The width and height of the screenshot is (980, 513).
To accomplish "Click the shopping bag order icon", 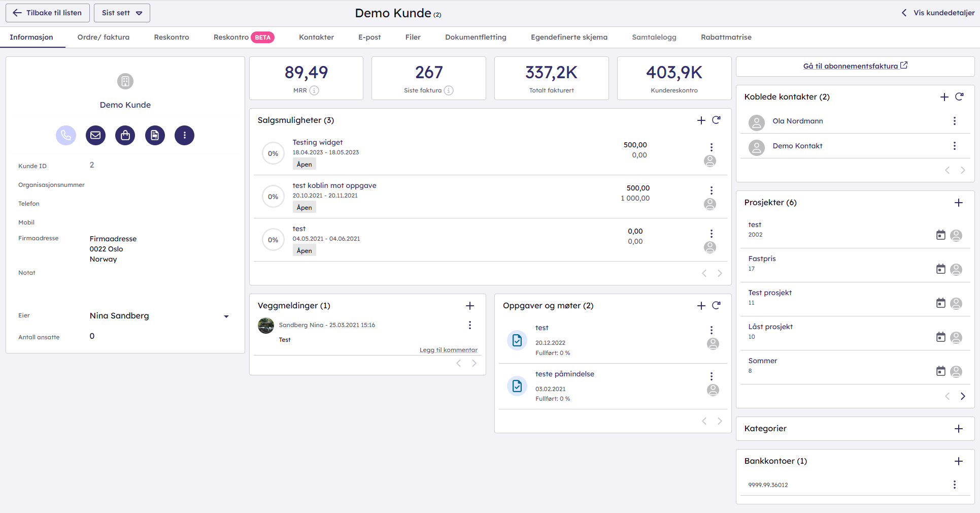I will [125, 136].
